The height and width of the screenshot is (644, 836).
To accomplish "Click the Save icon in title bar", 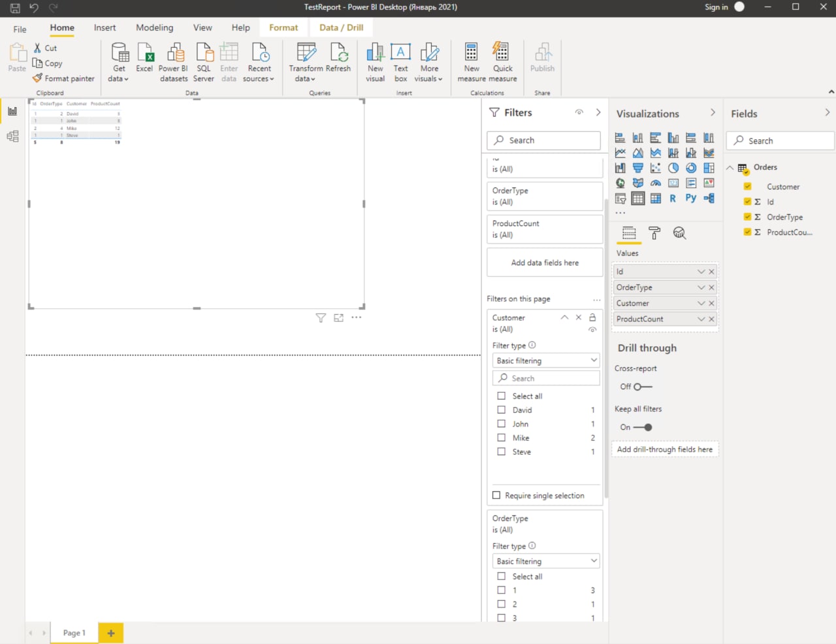I will [15, 8].
